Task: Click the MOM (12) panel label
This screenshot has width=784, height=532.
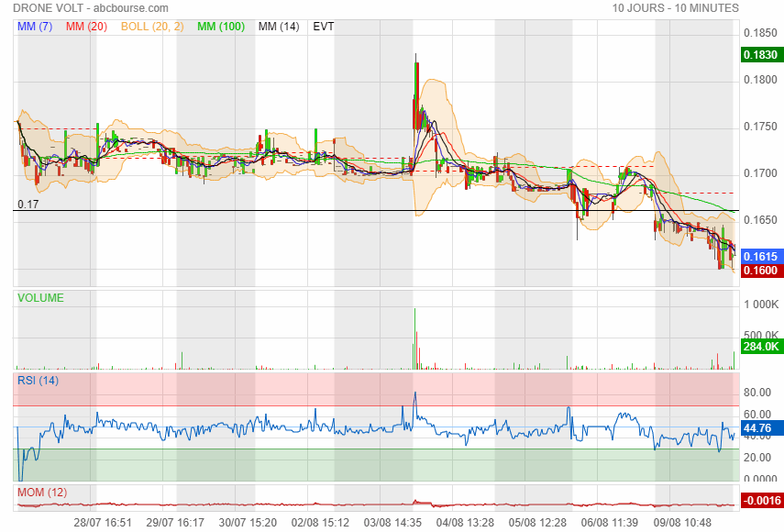Action: 42,493
